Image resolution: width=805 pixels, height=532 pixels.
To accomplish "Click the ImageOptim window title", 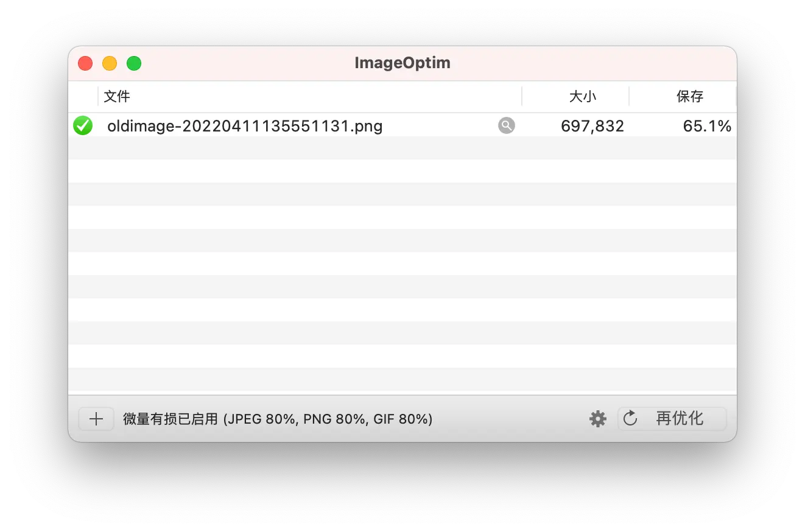I will (x=402, y=63).
